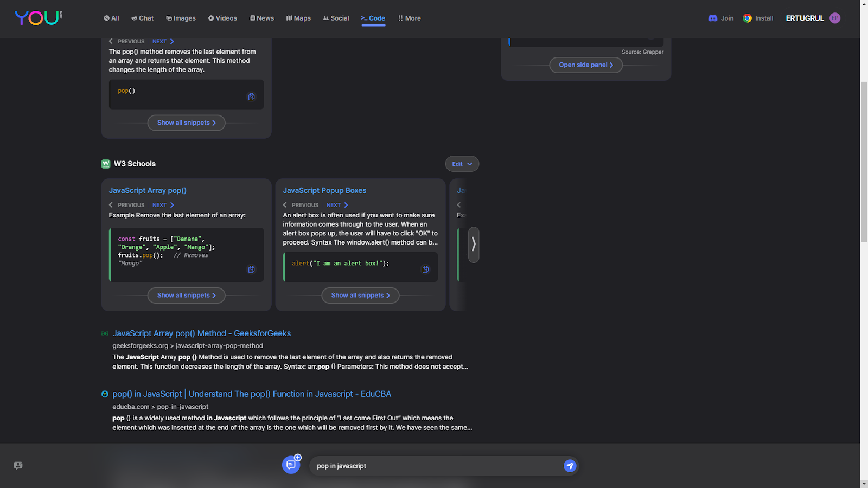868x488 pixels.
Task: Join the Discord community
Action: click(x=720, y=18)
